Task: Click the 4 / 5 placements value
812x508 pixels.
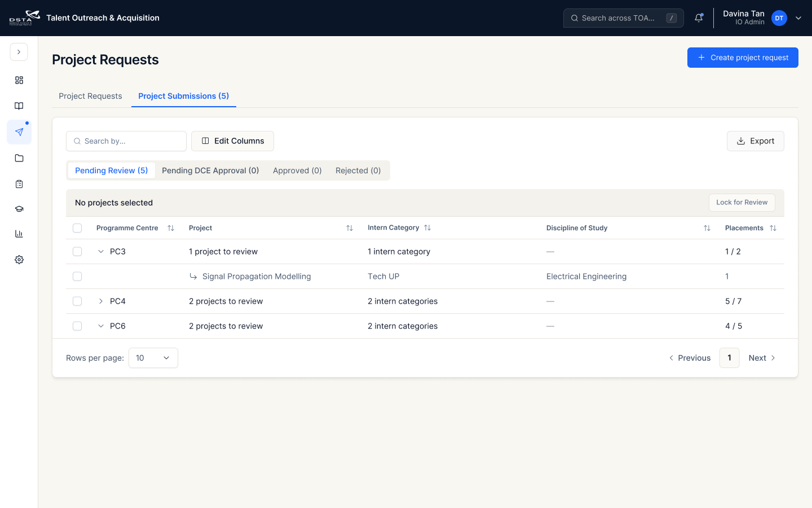Action: [x=734, y=326]
